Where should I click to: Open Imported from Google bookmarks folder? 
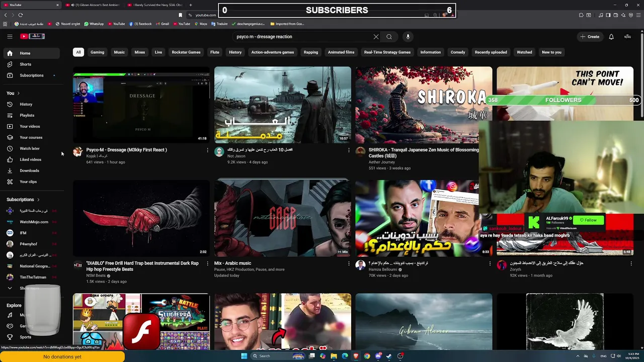(287, 24)
